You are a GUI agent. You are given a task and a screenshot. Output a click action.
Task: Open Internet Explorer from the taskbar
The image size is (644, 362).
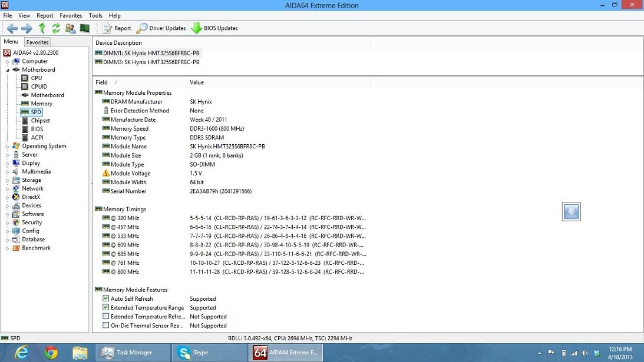pos(21,353)
